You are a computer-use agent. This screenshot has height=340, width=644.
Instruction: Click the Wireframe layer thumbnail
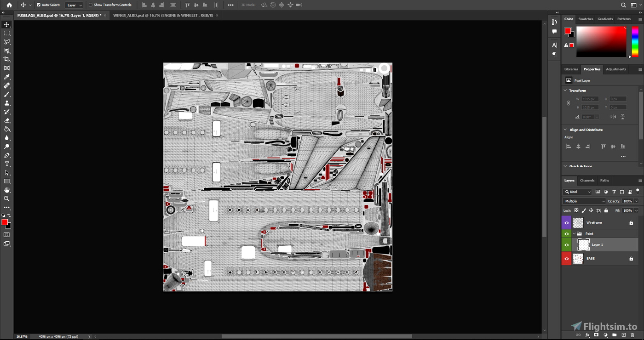coord(578,223)
